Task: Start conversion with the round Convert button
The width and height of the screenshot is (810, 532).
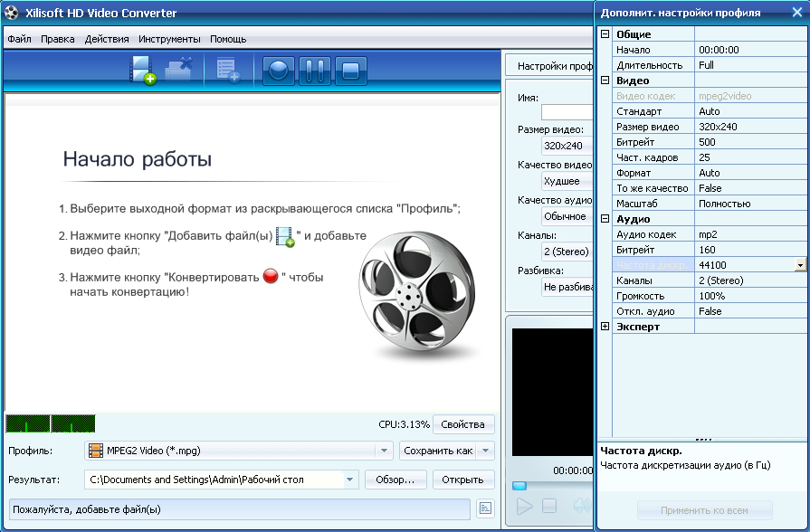Action: point(279,71)
